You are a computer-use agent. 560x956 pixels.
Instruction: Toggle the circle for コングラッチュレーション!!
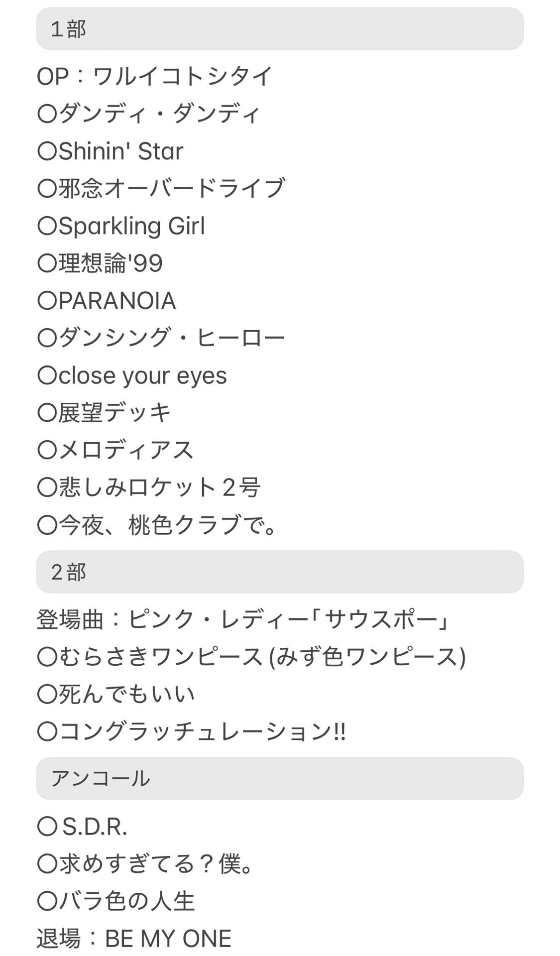point(47,731)
